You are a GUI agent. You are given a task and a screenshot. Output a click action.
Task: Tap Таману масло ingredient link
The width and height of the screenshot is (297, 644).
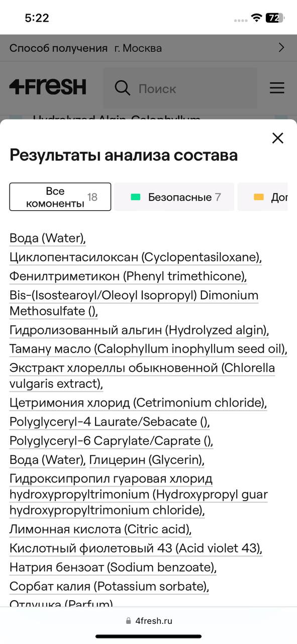pyautogui.click(x=148, y=349)
